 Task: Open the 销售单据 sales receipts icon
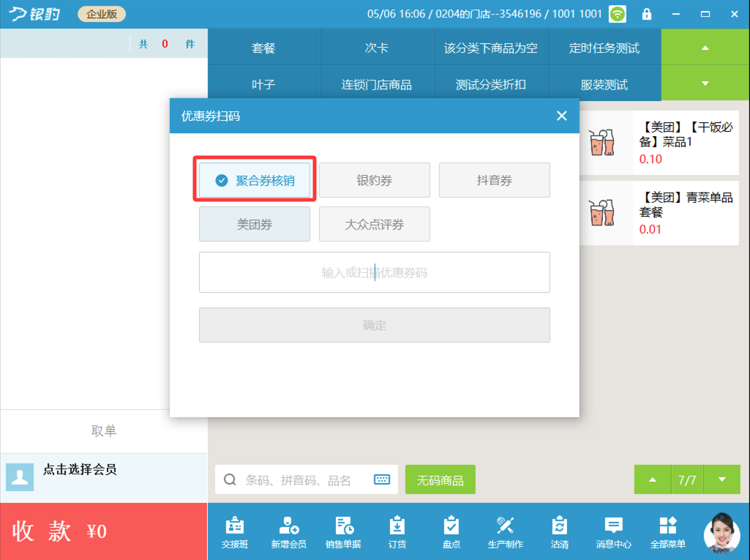click(343, 531)
